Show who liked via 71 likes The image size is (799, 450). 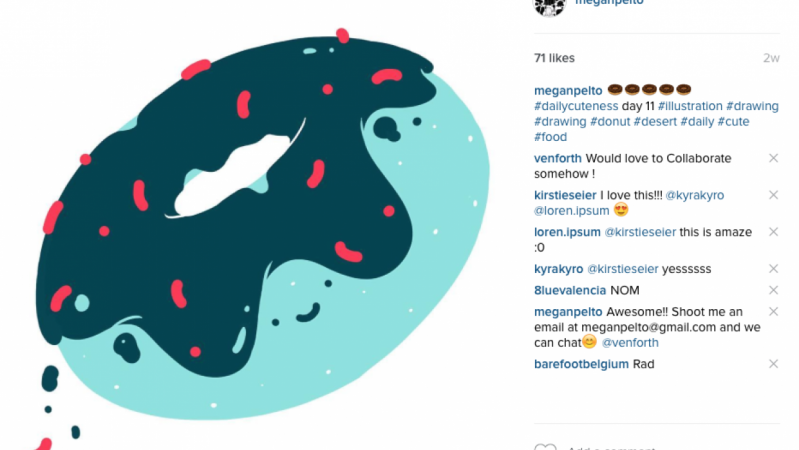554,58
